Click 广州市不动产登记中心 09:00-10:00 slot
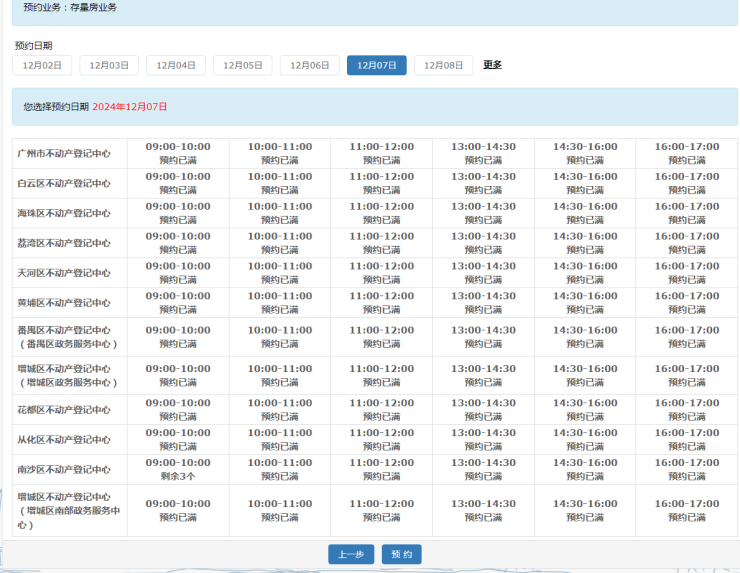Image resolution: width=740 pixels, height=573 pixels. [x=178, y=153]
